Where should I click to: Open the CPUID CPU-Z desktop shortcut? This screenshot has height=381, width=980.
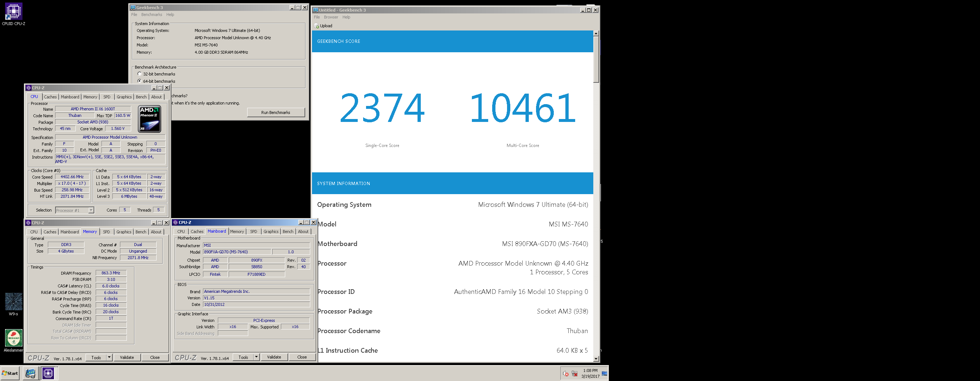pos(13,14)
